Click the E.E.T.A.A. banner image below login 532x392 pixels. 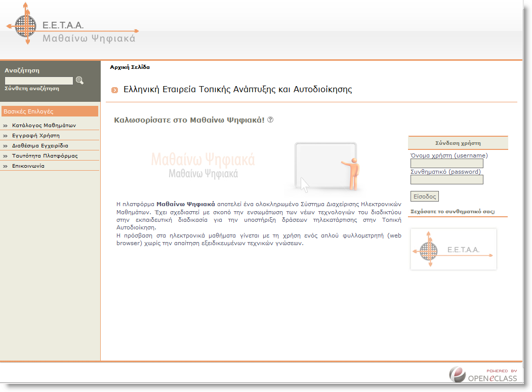[x=453, y=249]
